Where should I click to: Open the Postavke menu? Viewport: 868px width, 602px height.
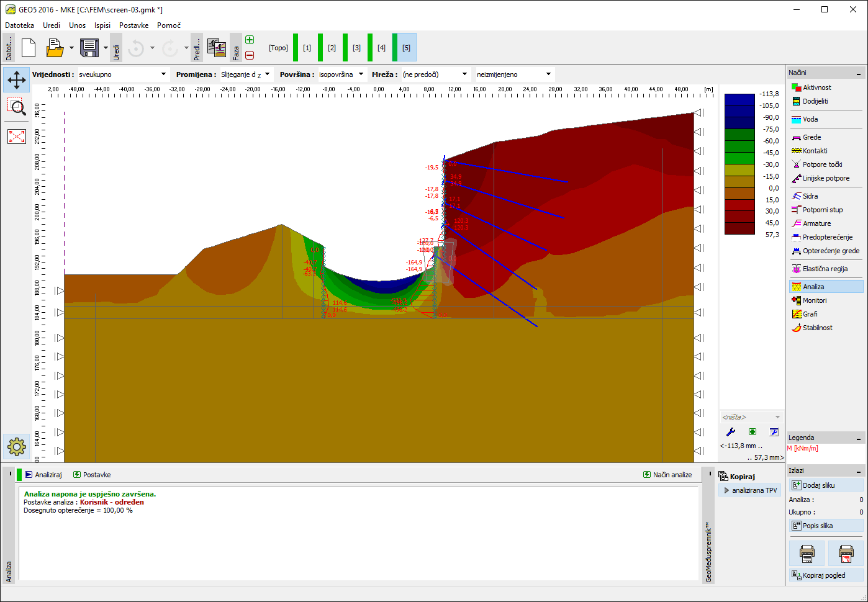(133, 25)
